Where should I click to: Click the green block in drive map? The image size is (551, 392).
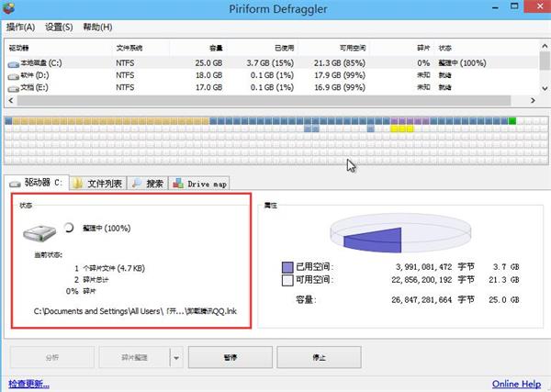point(512,121)
